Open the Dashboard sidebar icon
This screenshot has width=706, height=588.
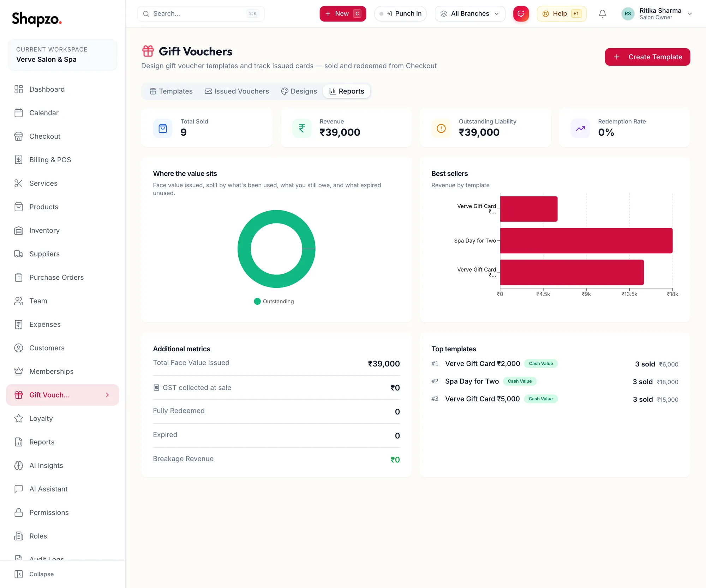point(18,89)
